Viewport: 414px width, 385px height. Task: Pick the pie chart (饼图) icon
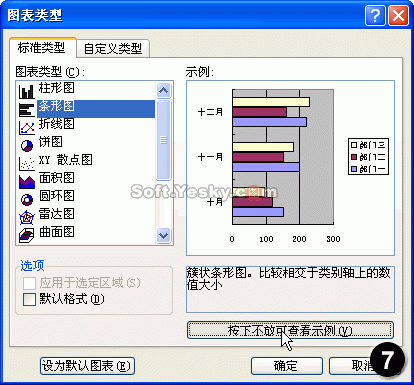tap(27, 145)
